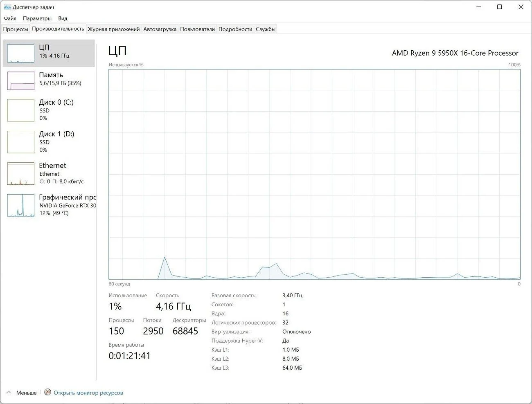Open the Ethernet activity graph
532x404 pixels.
(21, 173)
